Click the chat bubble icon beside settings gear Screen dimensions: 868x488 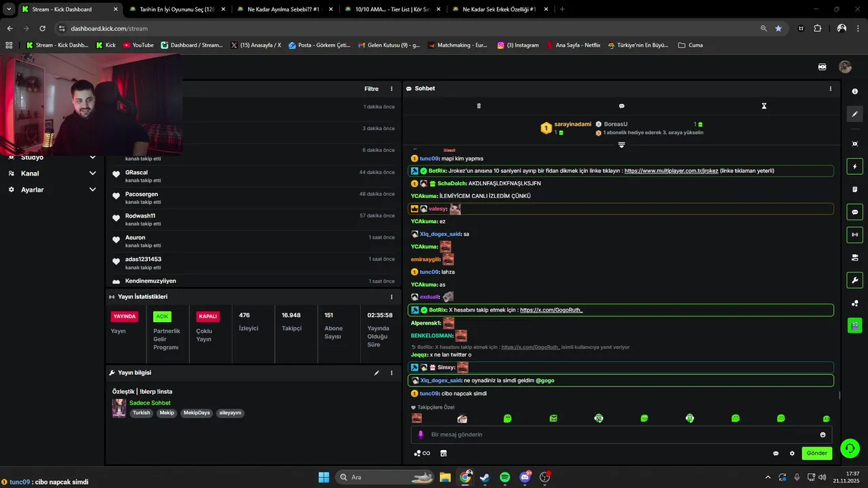point(776,453)
